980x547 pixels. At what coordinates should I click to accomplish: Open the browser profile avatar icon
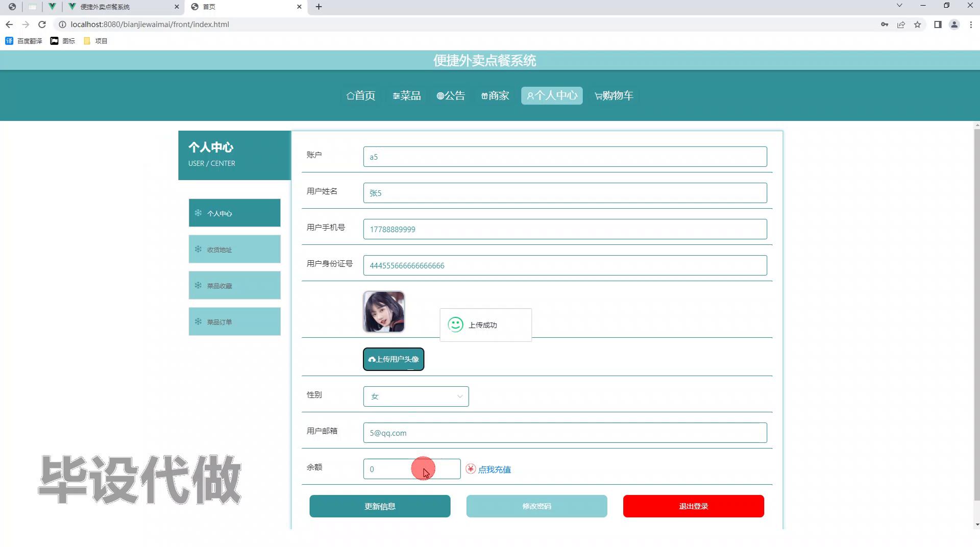tap(954, 24)
